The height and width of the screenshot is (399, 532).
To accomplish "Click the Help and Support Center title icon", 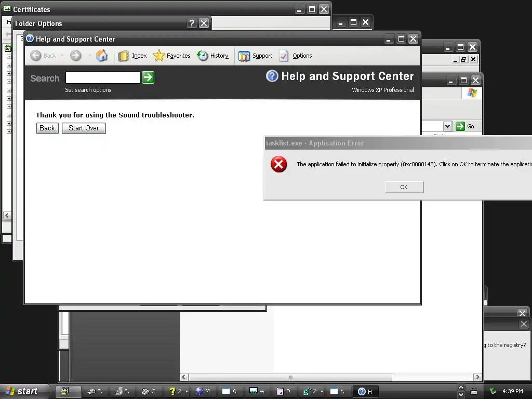I will (30, 38).
